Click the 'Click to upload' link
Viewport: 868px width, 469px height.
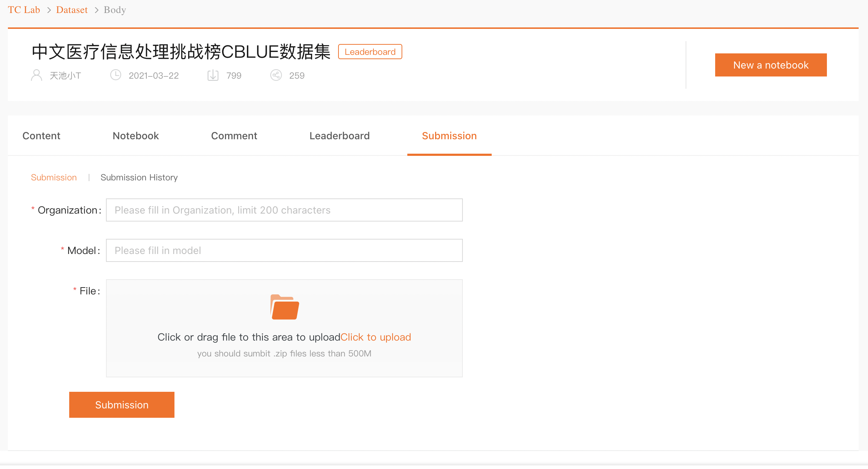[376, 337]
